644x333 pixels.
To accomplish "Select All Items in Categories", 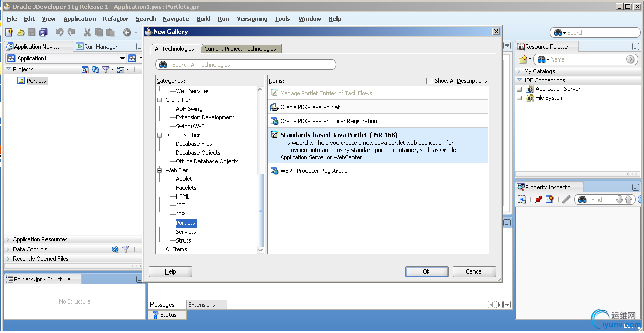I will click(x=176, y=249).
